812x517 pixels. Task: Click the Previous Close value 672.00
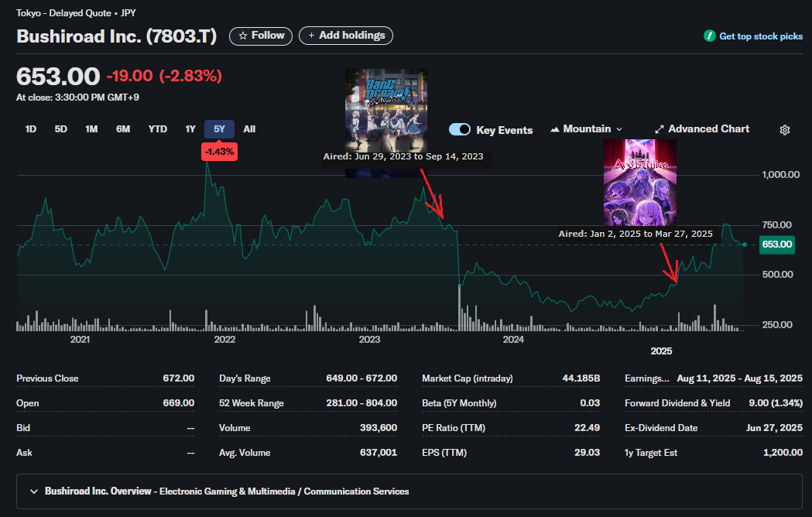[x=179, y=378]
